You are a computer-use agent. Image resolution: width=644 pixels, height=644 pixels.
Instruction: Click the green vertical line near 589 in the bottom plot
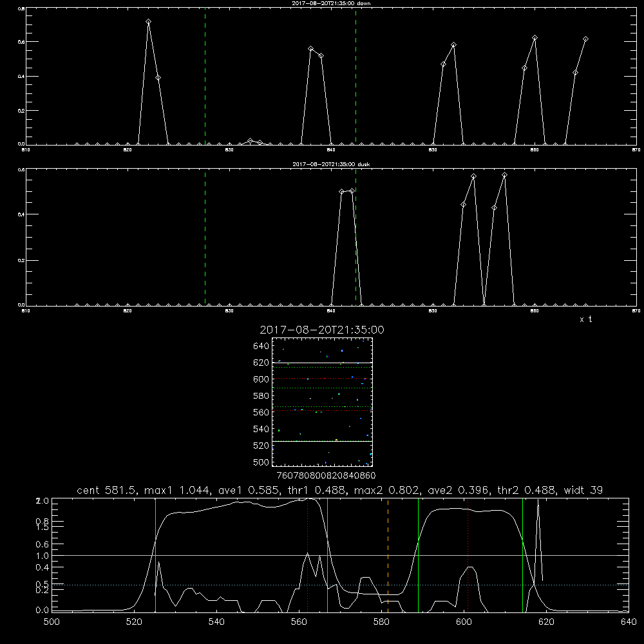418,555
